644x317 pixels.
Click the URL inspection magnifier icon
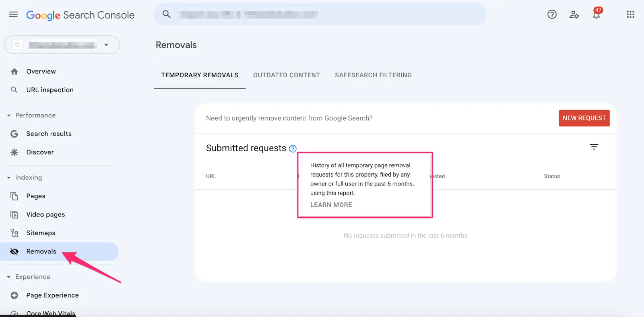(14, 90)
